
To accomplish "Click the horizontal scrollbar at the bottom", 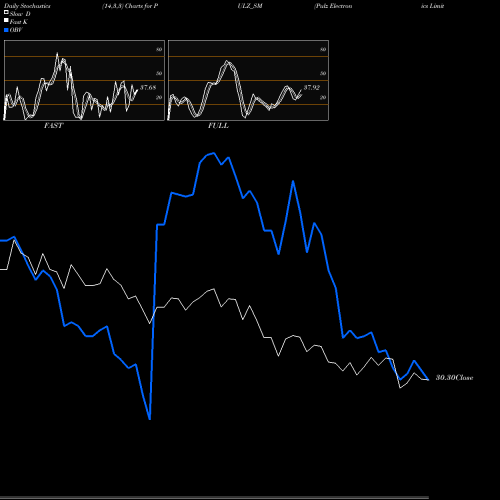I will tap(214, 498).
